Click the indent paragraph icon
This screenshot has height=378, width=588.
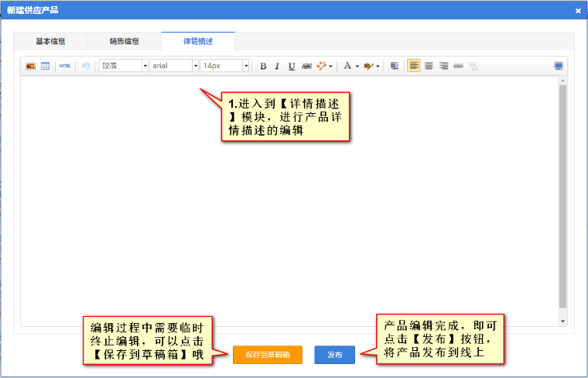pos(394,66)
